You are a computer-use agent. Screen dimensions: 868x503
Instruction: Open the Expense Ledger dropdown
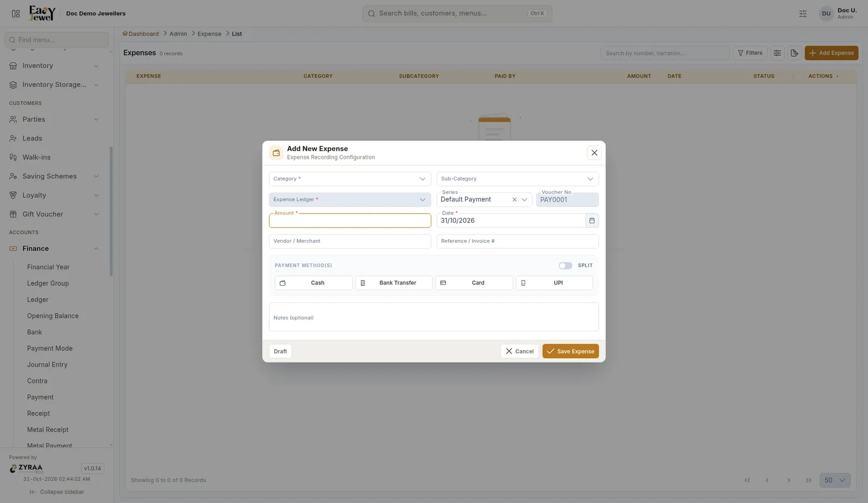click(x=350, y=200)
